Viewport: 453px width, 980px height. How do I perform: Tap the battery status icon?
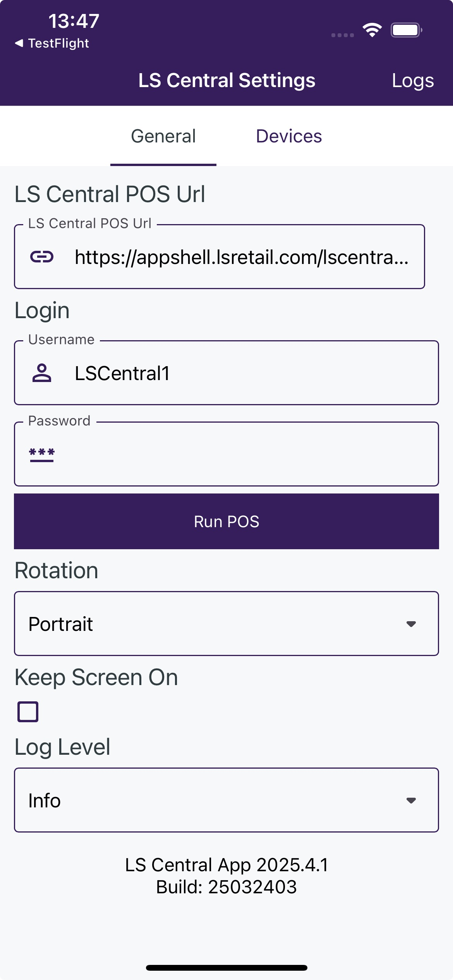(x=406, y=30)
